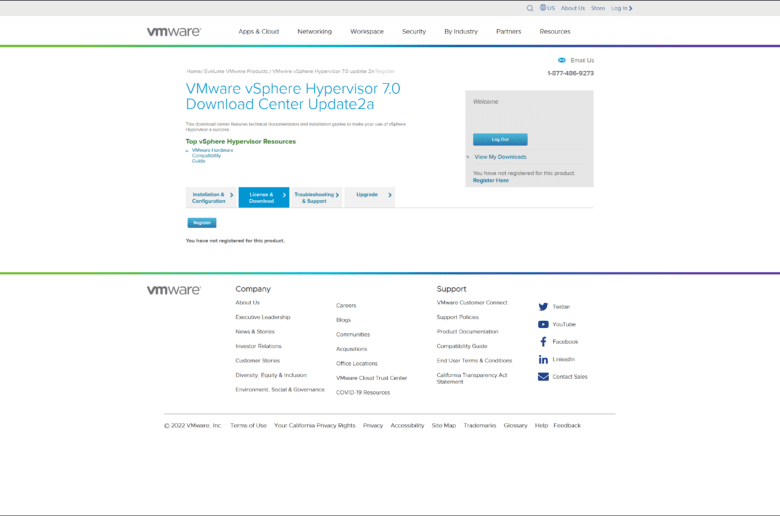
Task: Click the Contact Sales envelope icon
Action: [x=543, y=377]
